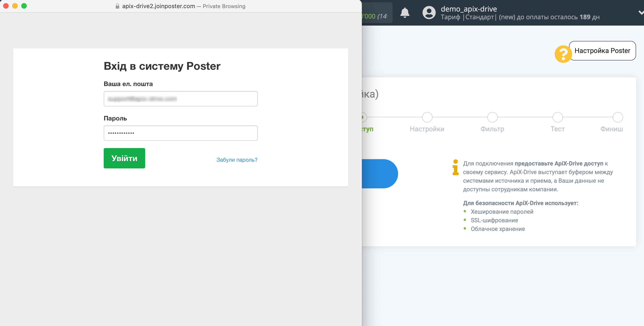Click the Облачное хранение list item

[498, 229]
